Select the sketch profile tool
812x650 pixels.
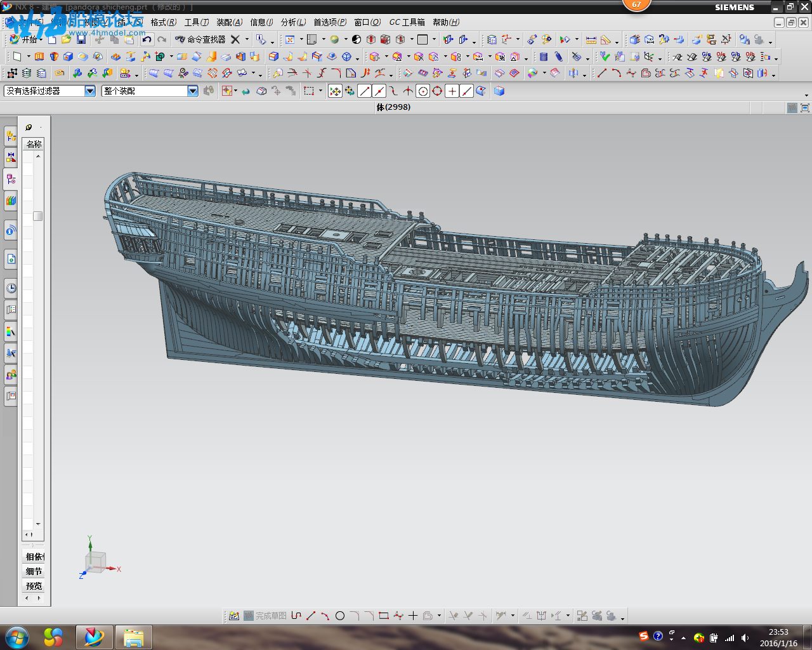(x=296, y=616)
